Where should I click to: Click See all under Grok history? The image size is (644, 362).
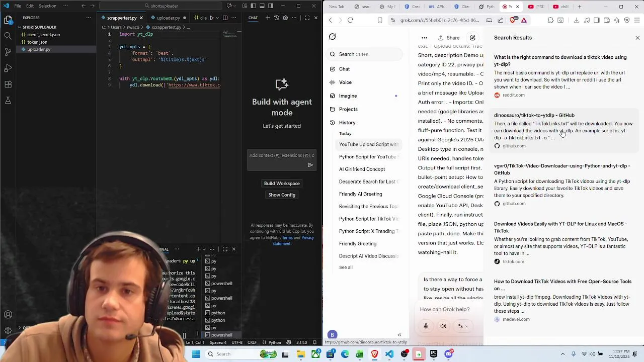point(346,267)
